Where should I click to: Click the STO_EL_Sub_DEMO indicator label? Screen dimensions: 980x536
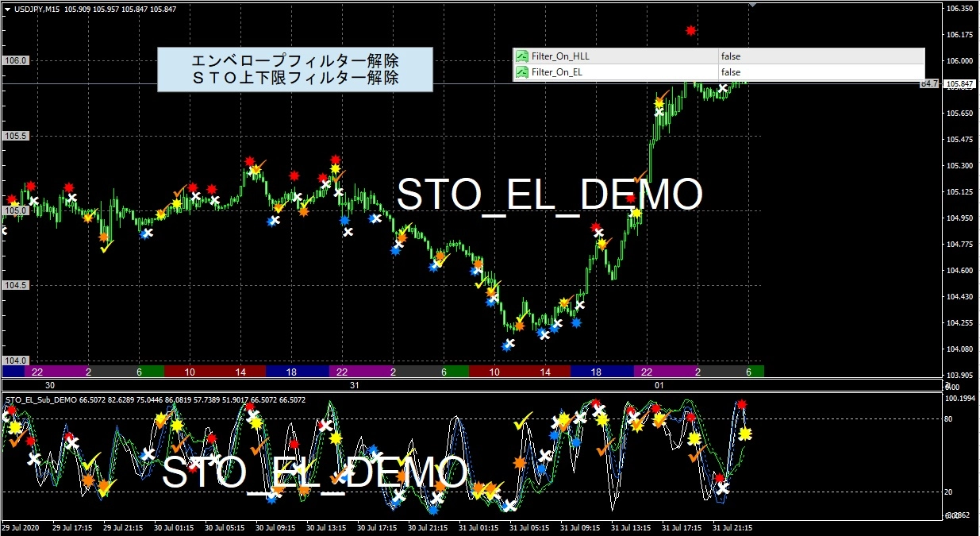click(40, 399)
